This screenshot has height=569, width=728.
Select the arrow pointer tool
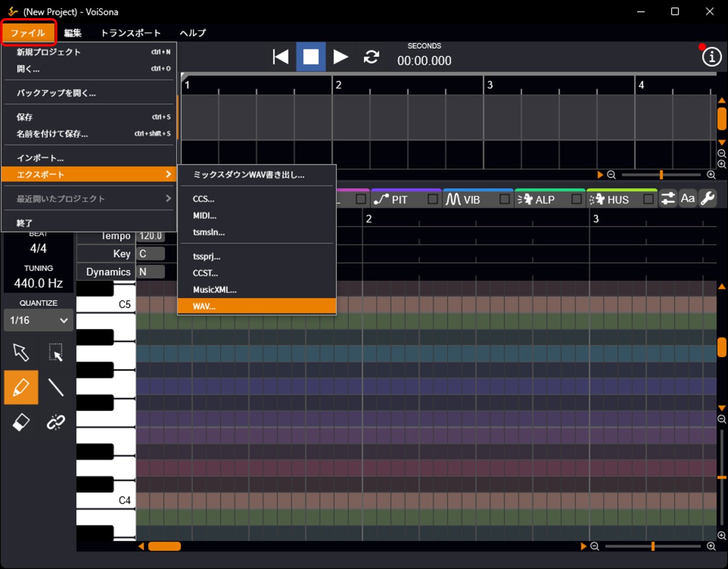tap(21, 352)
